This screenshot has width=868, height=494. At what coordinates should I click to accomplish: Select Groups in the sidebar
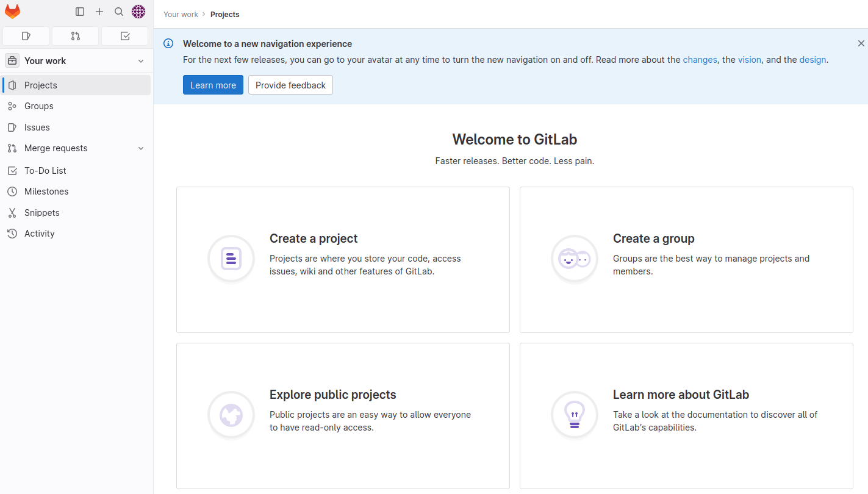39,106
